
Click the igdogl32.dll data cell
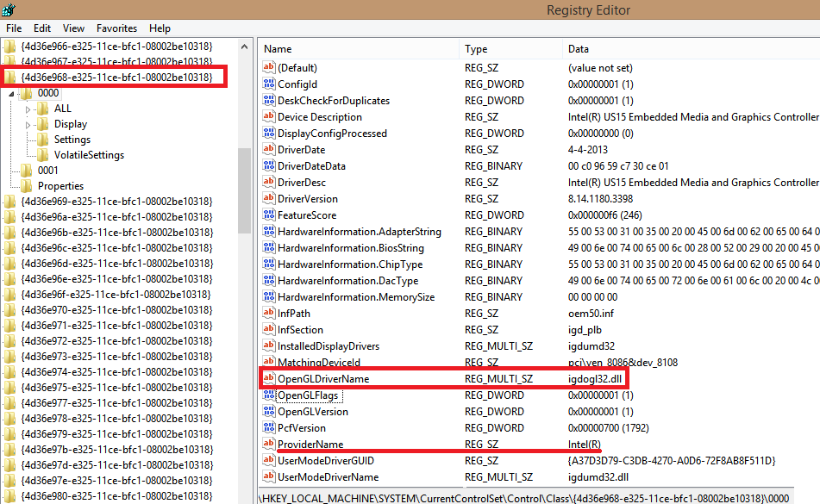[595, 379]
